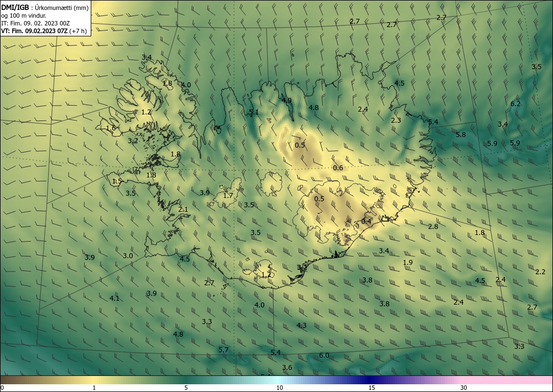Select the 3.6 value on the map
This screenshot has width=553, height=392.
tap(287, 367)
